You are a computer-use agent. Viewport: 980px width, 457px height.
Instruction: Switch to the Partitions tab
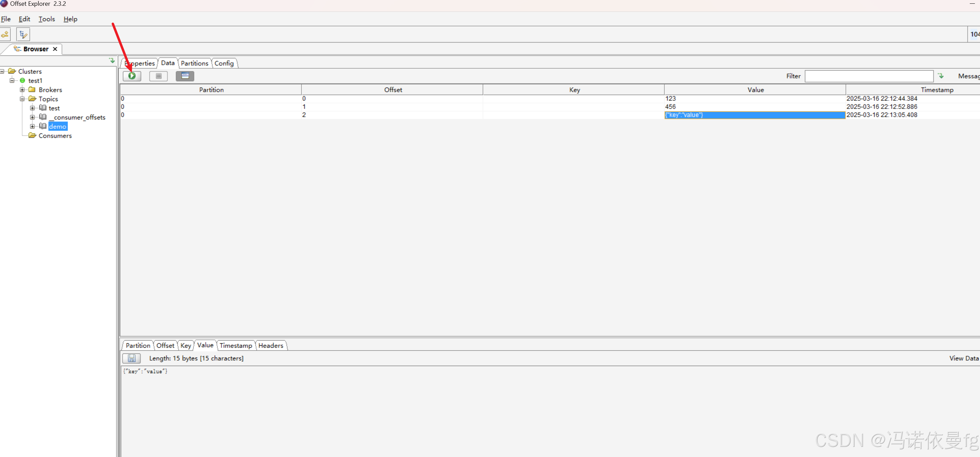194,63
